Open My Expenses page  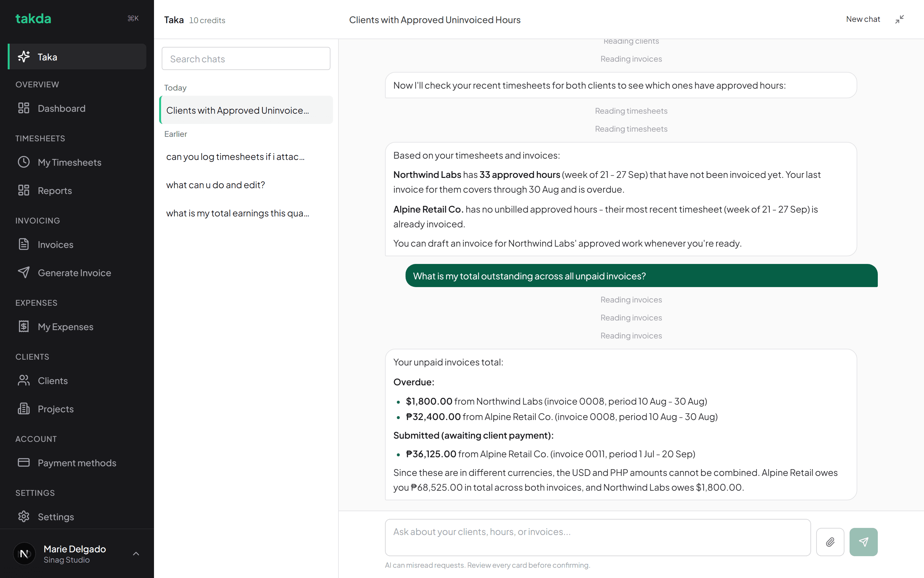77,327
